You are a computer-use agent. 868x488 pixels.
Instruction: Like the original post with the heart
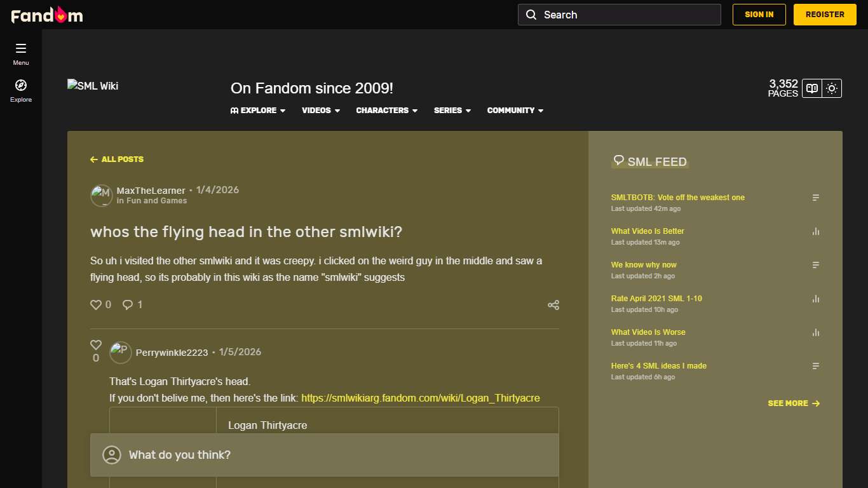(x=95, y=304)
